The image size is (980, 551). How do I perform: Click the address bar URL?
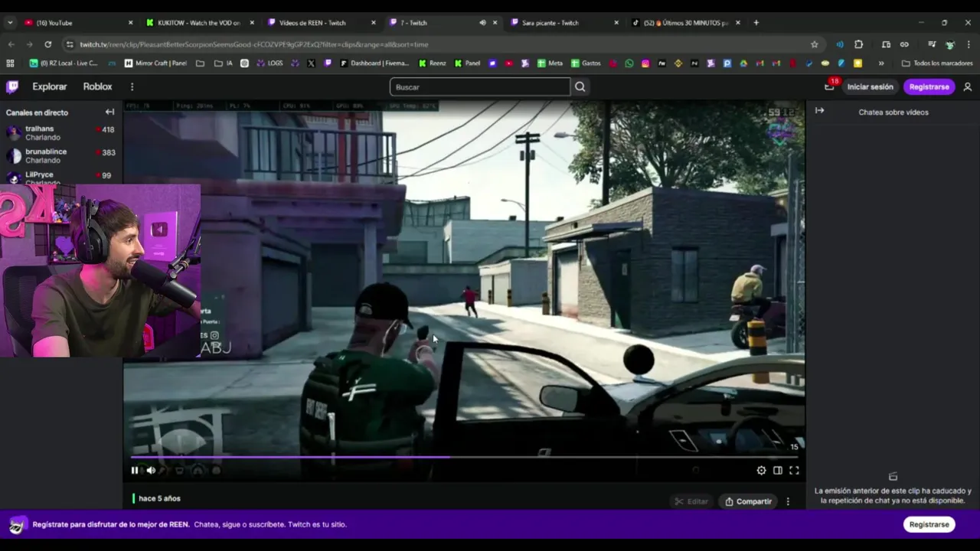[254, 44]
